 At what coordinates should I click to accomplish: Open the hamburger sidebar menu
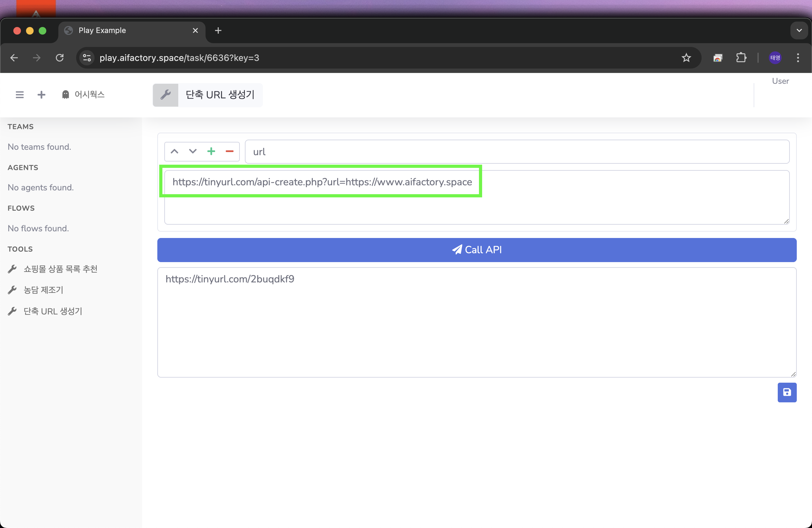pyautogui.click(x=20, y=95)
